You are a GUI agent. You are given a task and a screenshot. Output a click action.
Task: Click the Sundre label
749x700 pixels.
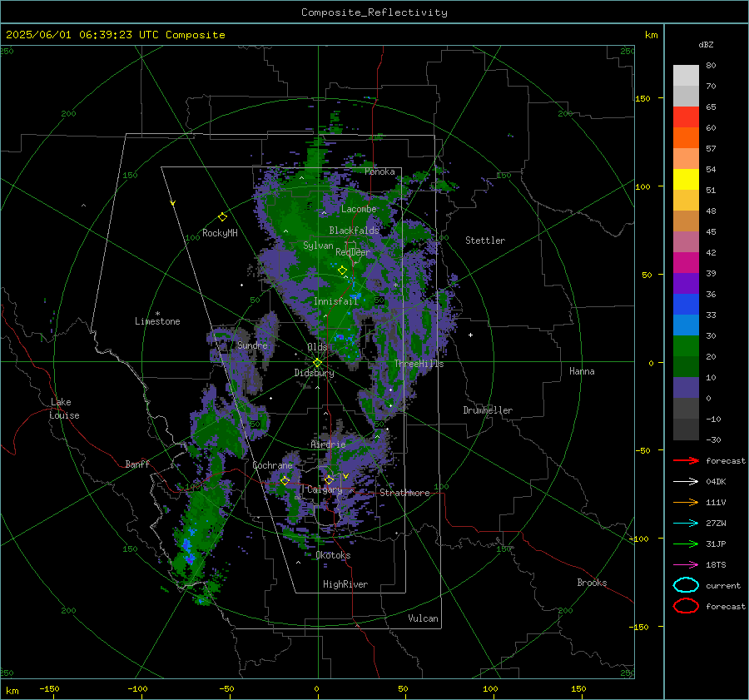click(252, 345)
